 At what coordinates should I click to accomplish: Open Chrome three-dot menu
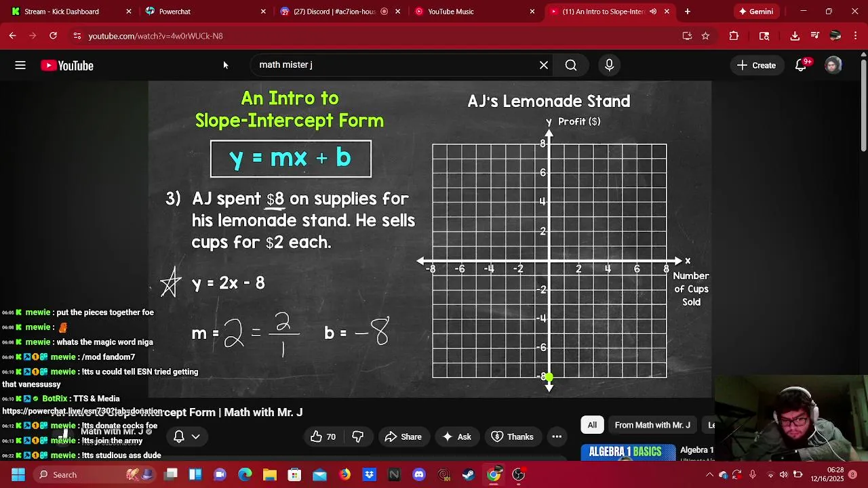854,36
